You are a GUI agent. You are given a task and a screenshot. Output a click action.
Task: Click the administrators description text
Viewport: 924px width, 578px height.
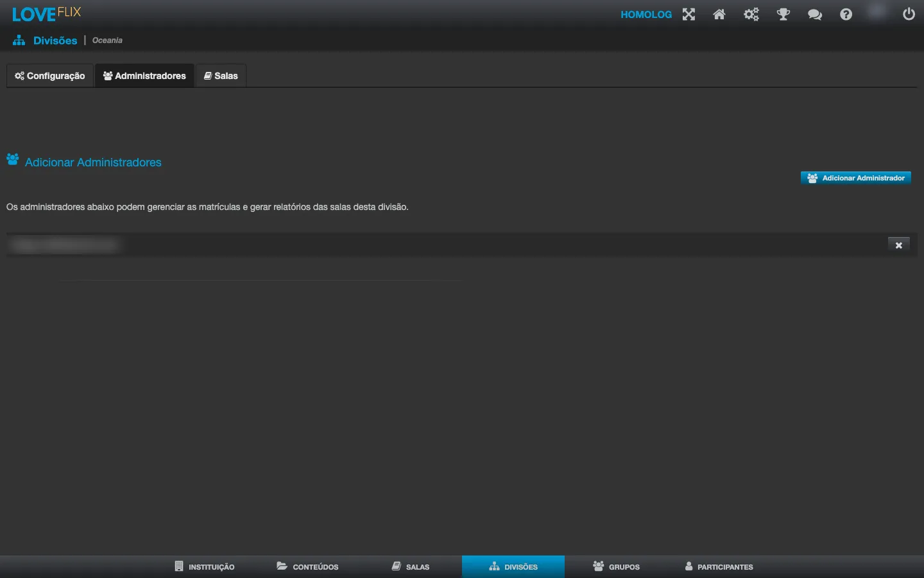tap(207, 207)
